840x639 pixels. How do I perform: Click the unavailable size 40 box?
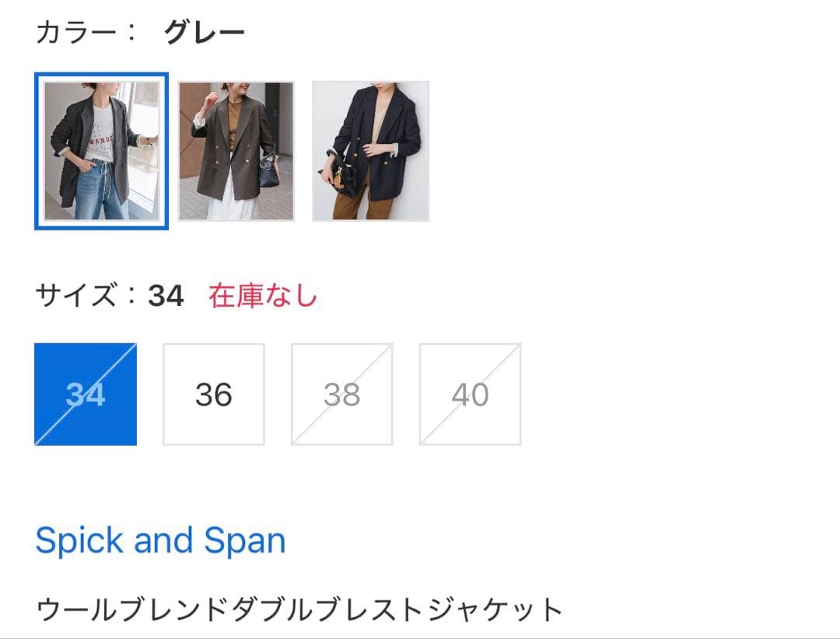[x=470, y=394]
